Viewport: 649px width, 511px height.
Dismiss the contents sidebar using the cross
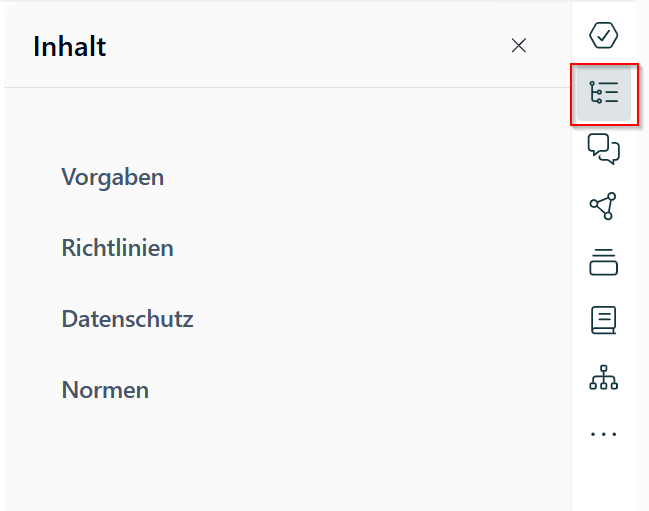(519, 46)
